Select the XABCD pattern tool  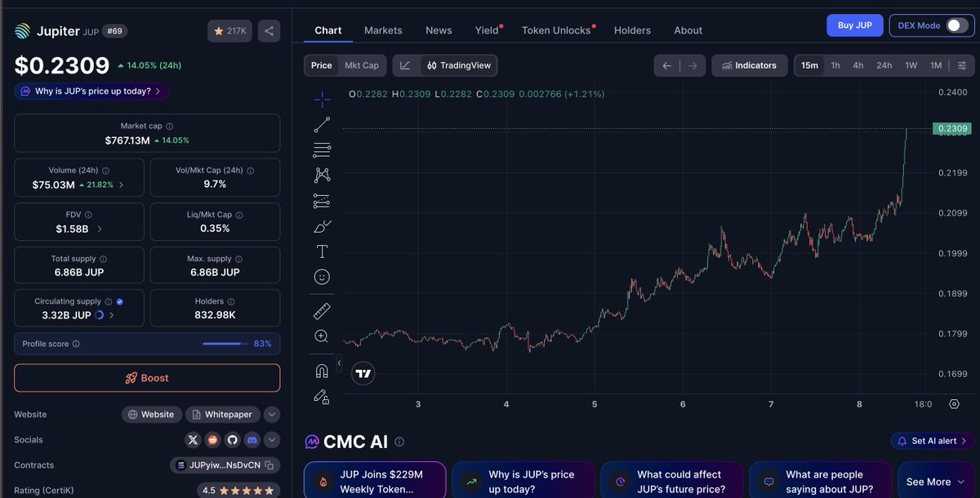click(x=322, y=175)
